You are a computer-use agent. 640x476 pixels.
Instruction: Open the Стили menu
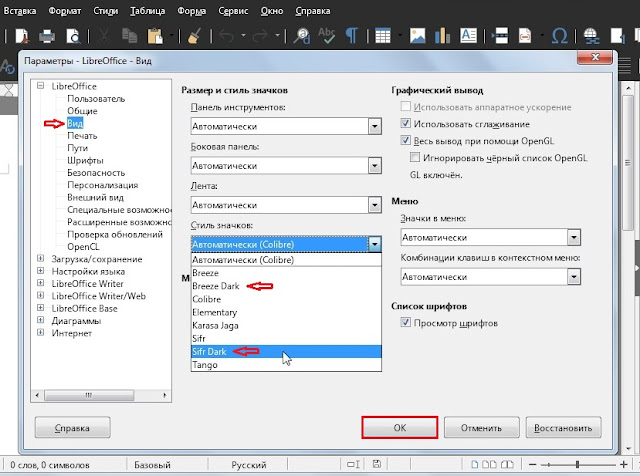(106, 11)
